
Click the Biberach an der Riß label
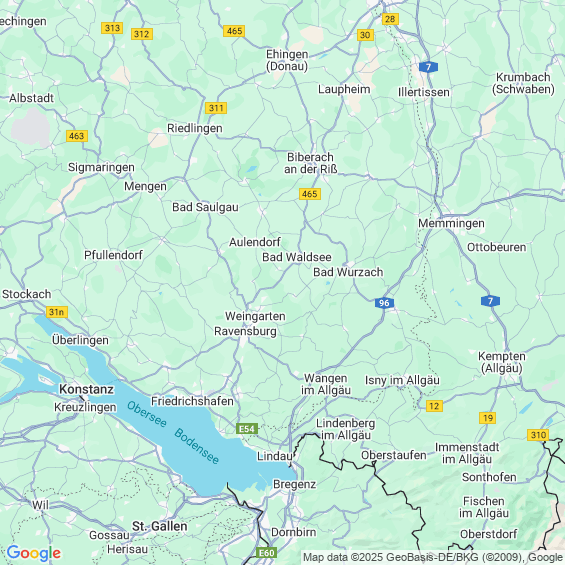311,163
